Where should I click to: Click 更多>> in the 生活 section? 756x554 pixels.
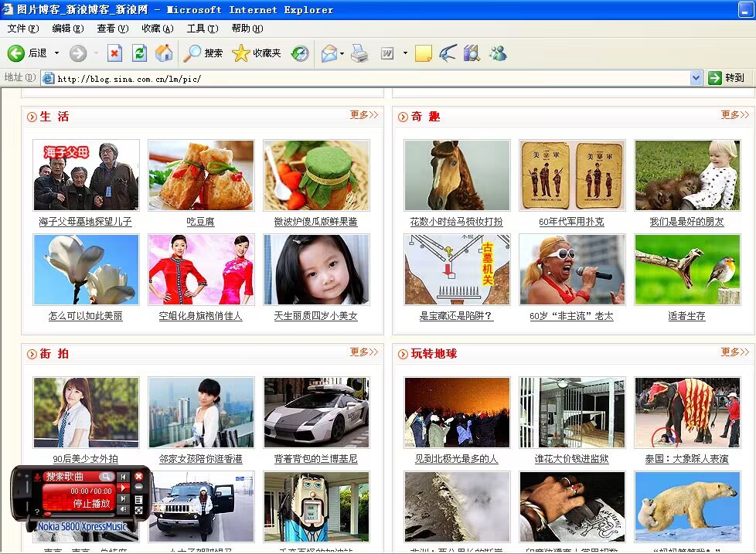[x=364, y=114]
